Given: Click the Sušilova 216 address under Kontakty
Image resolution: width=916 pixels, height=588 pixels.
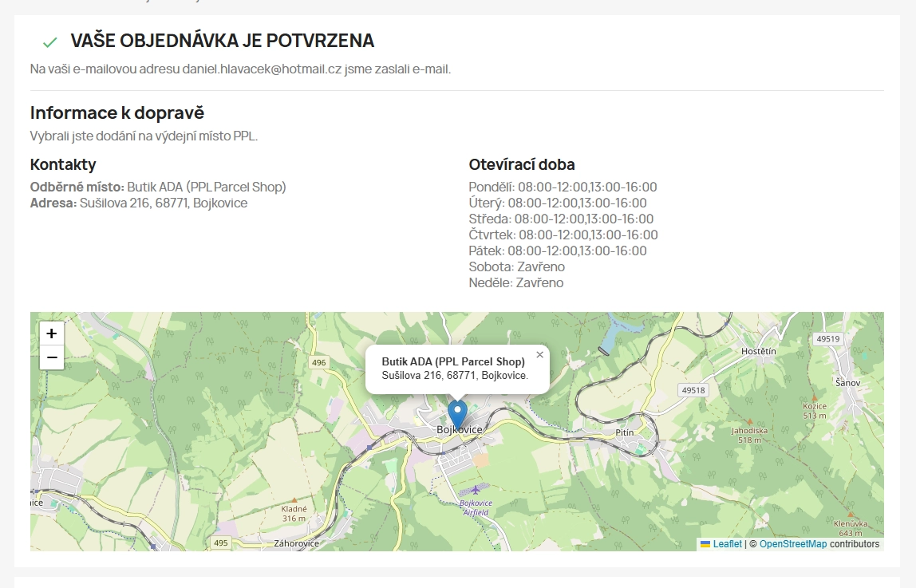Looking at the screenshot, I should point(163,203).
